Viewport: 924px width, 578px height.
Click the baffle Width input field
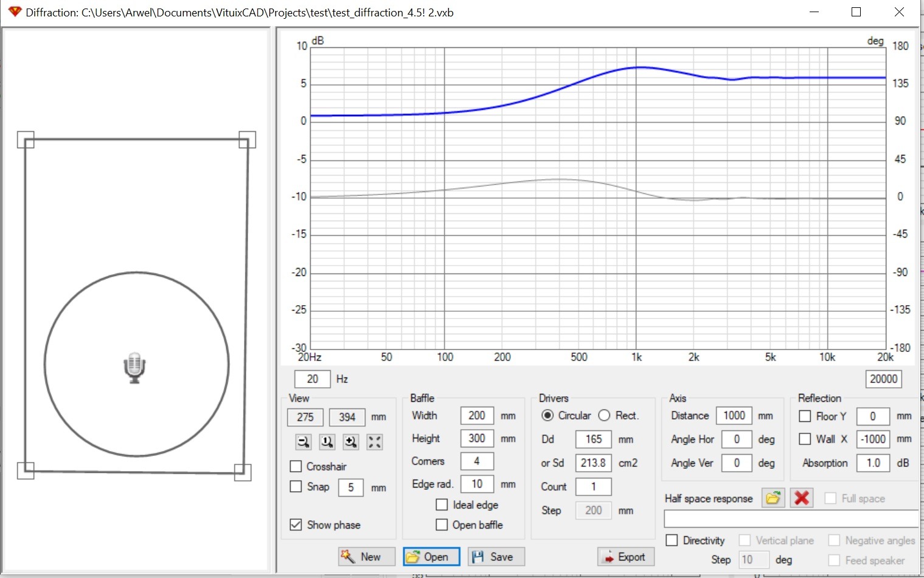click(477, 416)
